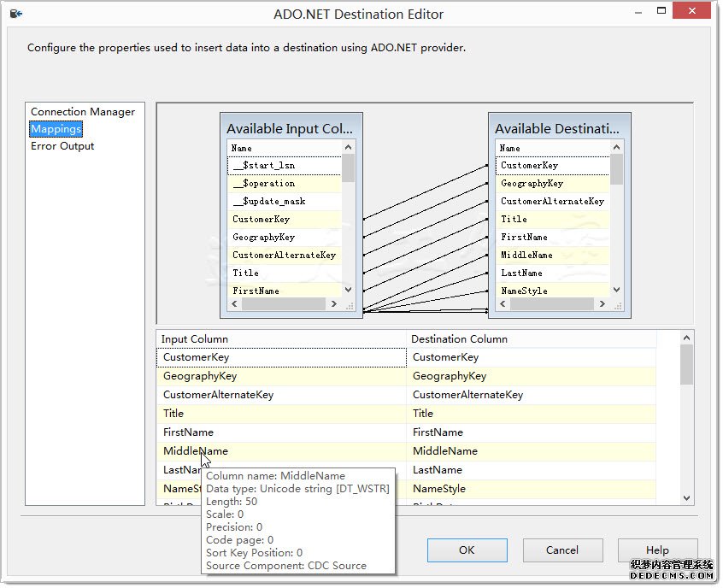Cancel the destination editor dialog
The height and width of the screenshot is (588, 723).
562,550
